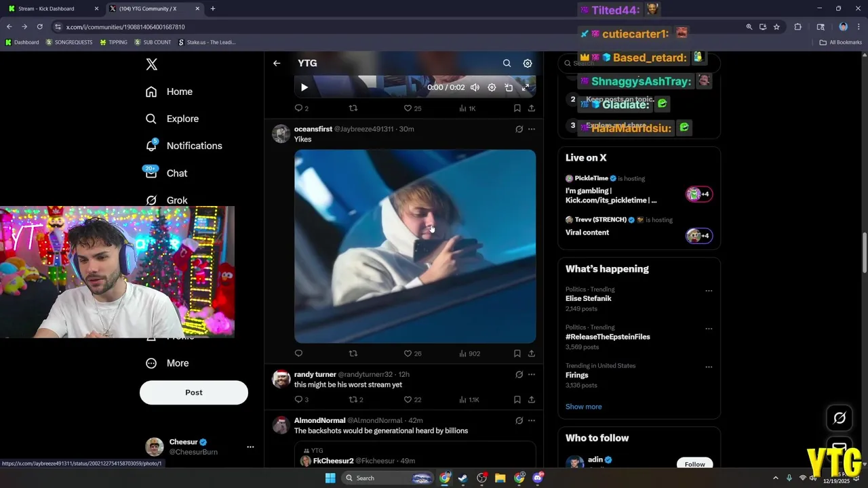
Task: Open the Elise Stefanik trending topic
Action: coord(589,299)
